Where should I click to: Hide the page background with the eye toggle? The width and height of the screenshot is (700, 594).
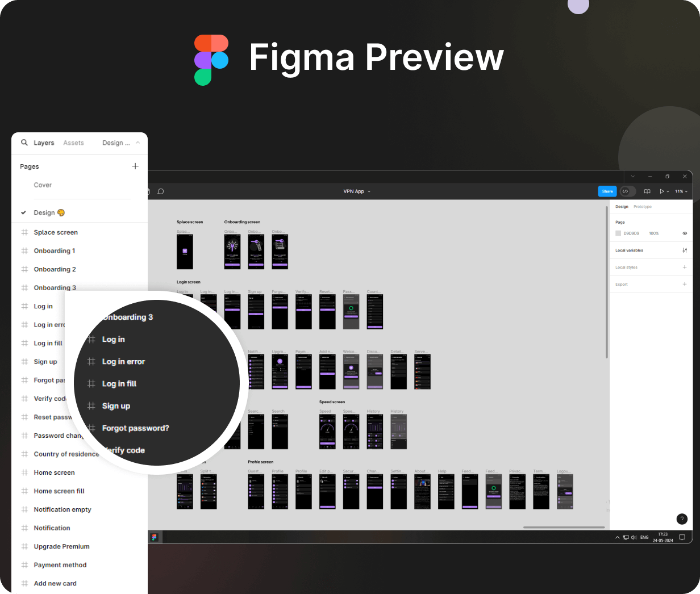(685, 233)
